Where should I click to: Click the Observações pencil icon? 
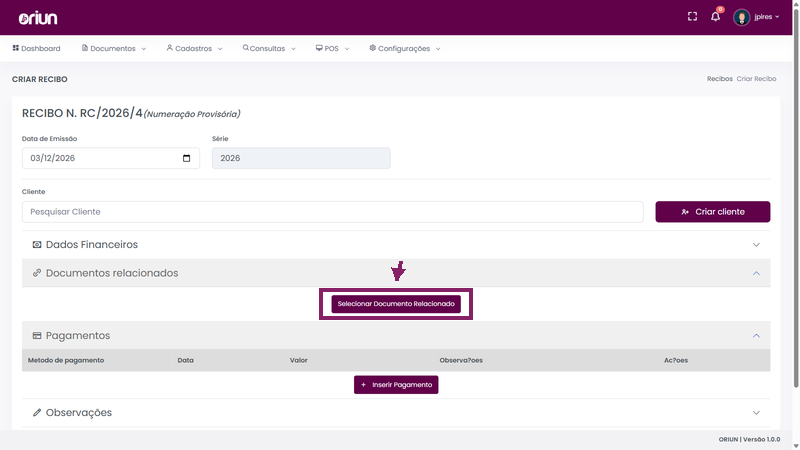click(x=37, y=413)
